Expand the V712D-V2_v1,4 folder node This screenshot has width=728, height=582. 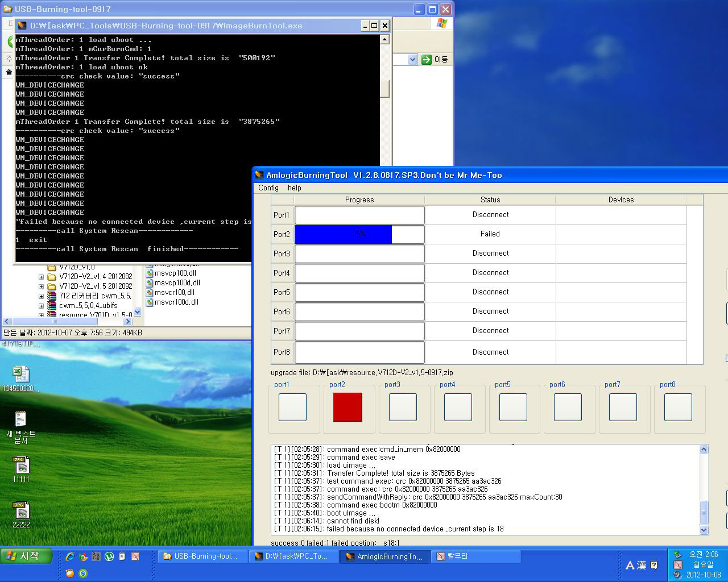(x=41, y=277)
